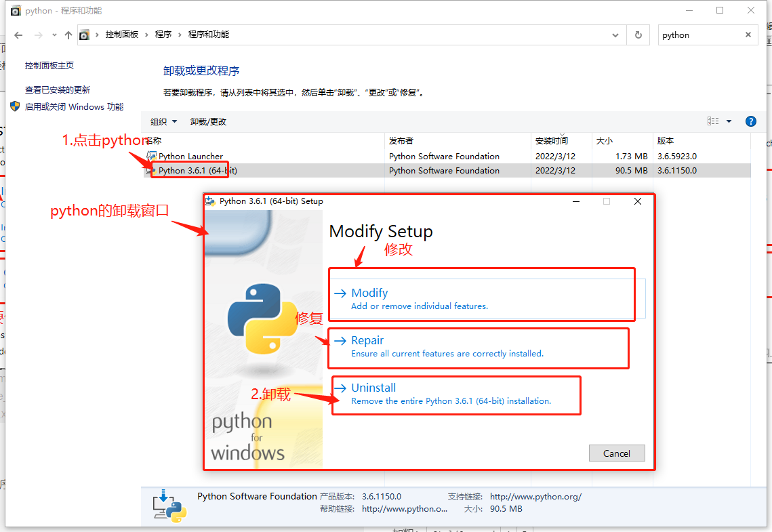Viewport: 772px width, 532px height.
Task: Click the Back navigation arrow
Action: 18,35
